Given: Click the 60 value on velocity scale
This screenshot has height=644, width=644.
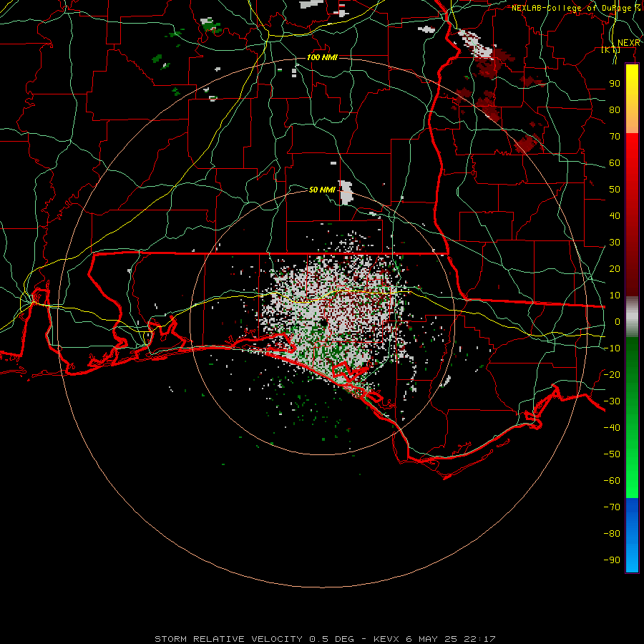Looking at the screenshot, I should point(615,163).
